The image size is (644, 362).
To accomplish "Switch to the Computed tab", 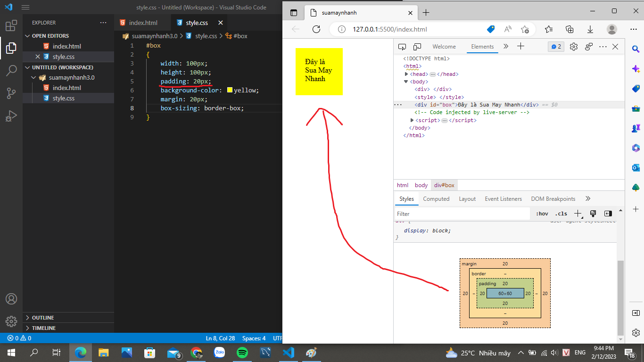I will [x=436, y=199].
